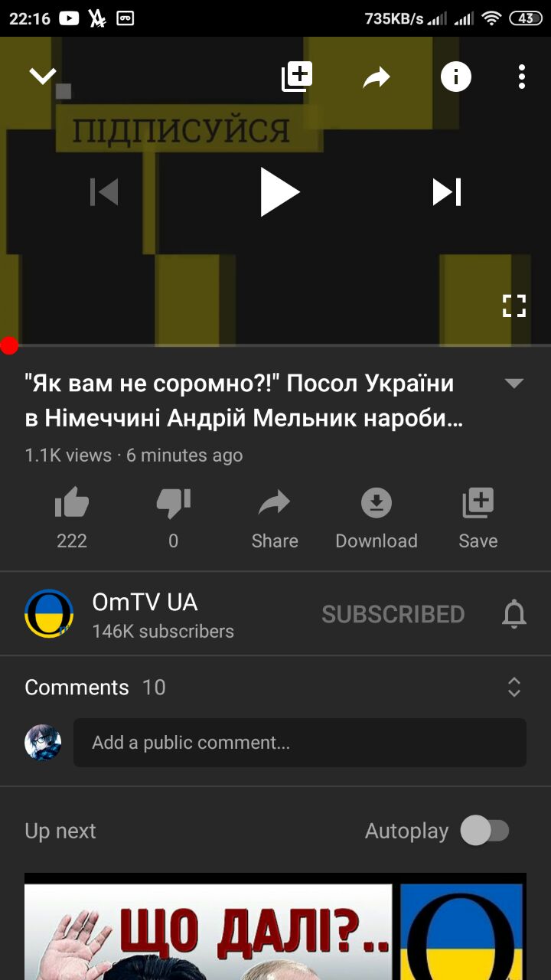Like the video with thumbs up

pos(72,519)
